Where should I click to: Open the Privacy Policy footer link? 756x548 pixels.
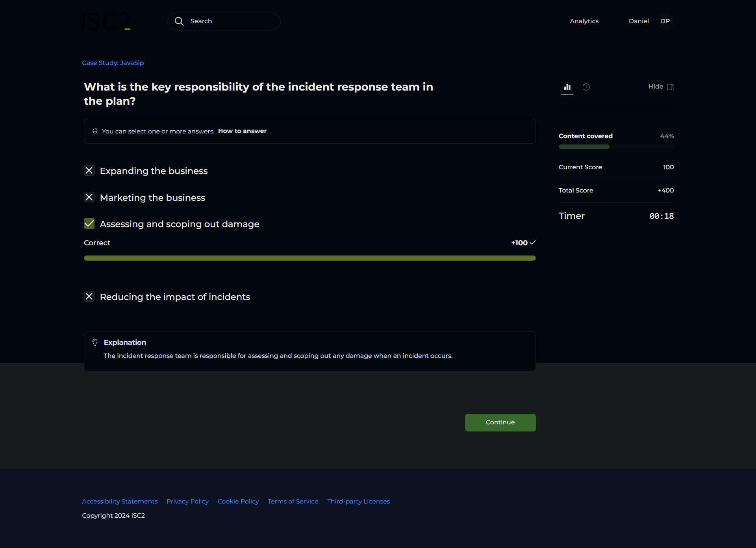[187, 502]
